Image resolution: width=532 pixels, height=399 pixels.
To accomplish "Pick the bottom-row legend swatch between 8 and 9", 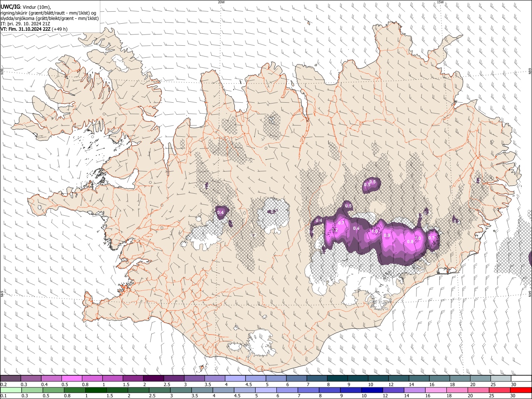I will (330, 390).
